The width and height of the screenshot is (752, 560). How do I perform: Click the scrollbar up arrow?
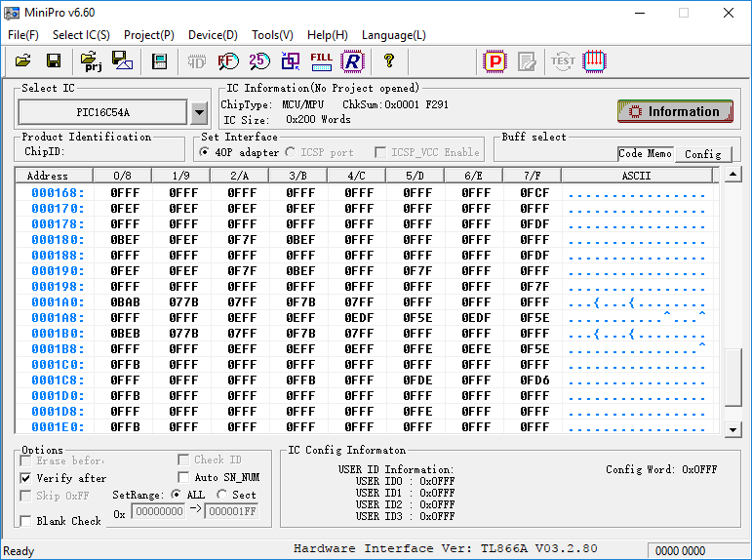pos(732,174)
